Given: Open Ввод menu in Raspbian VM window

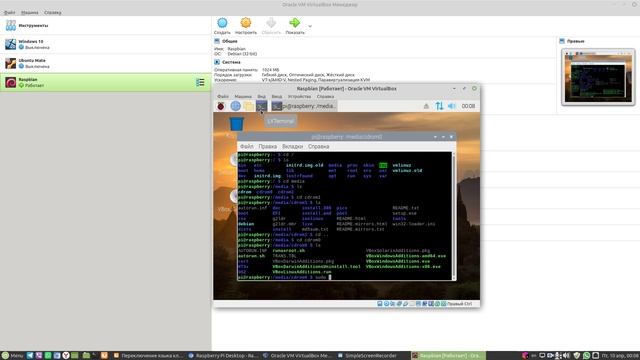Looking at the screenshot, I should [277, 97].
